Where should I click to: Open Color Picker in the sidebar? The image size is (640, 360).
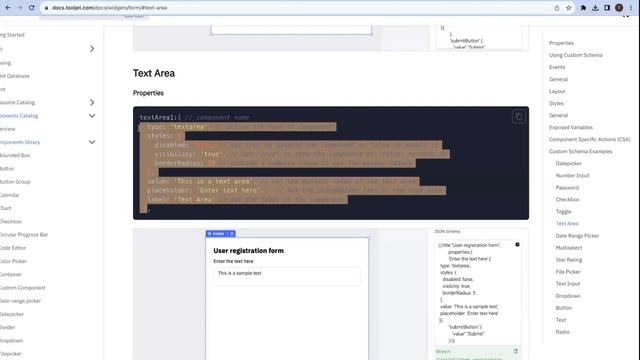click(x=13, y=261)
